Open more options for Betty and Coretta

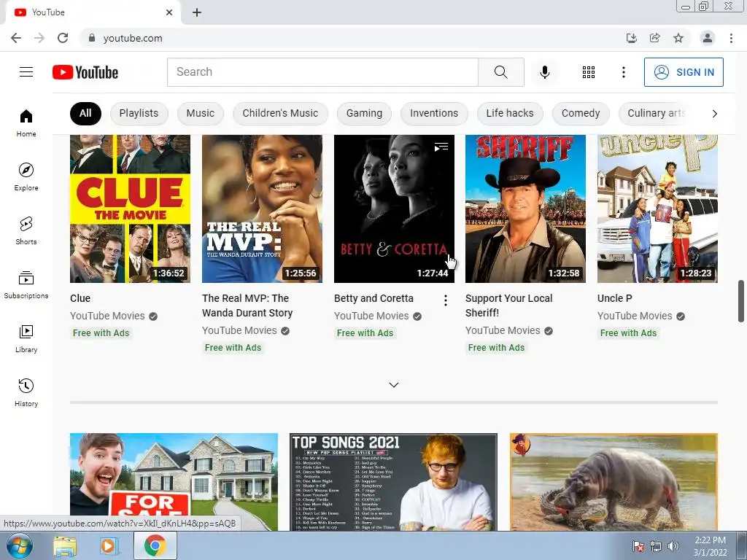446,300
